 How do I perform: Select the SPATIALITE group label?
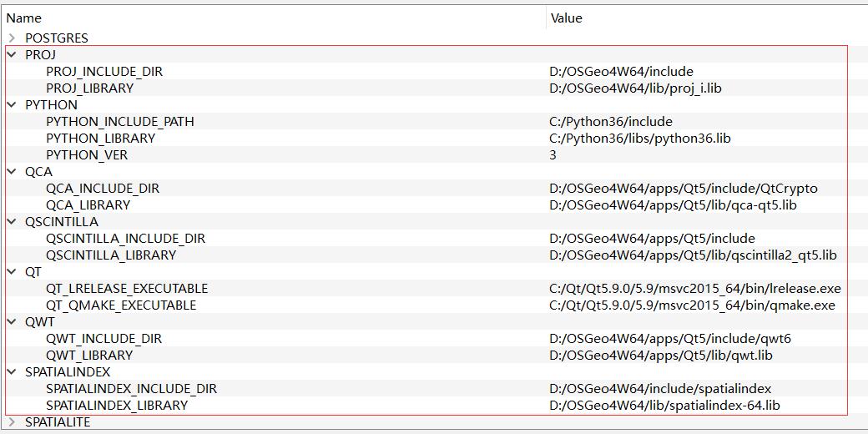(x=58, y=422)
